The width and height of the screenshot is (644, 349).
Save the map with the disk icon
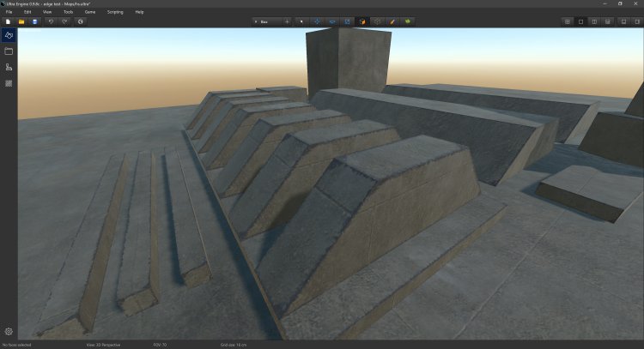[x=35, y=21]
